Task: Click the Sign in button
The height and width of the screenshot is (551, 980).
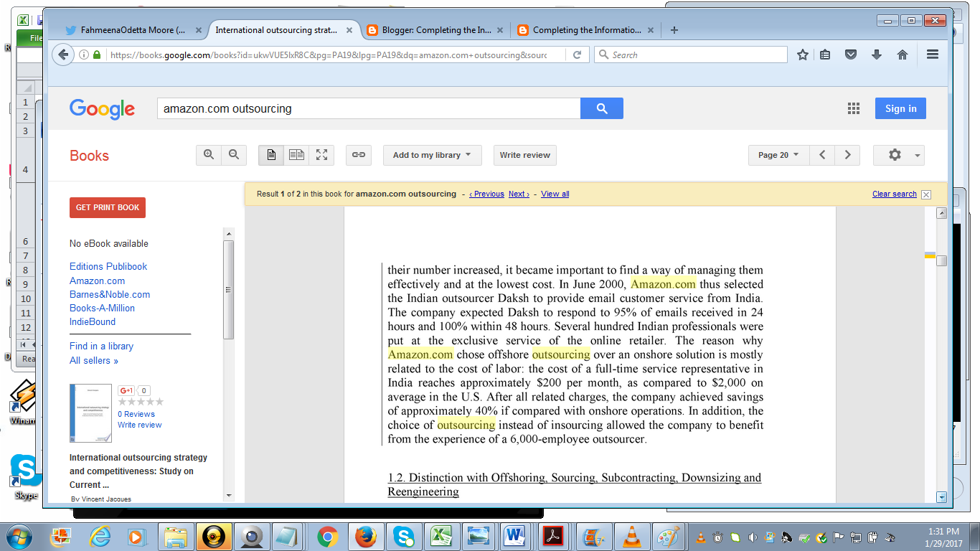Action: coord(900,108)
